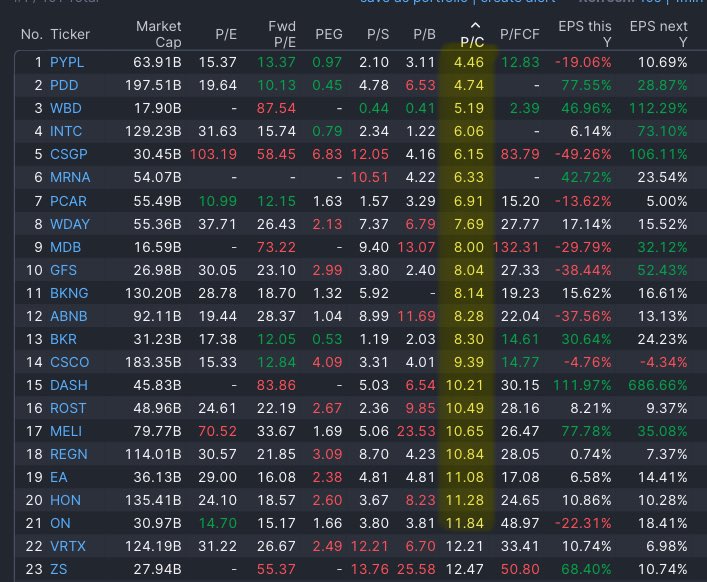Click PYPL market cap 63.91B
707x582 pixels.
pyautogui.click(x=157, y=62)
